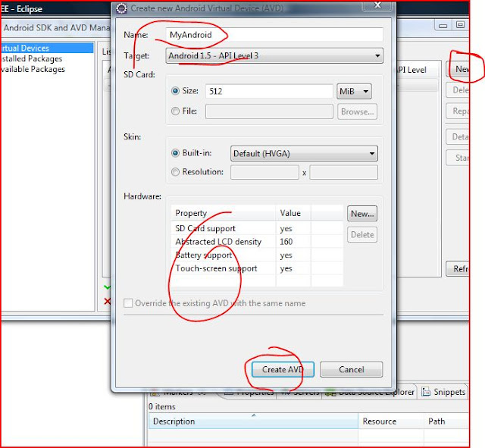Image resolution: width=485 pixels, height=448 pixels.
Task: Click the Repair button in AVD Manager window
Action: tap(458, 111)
